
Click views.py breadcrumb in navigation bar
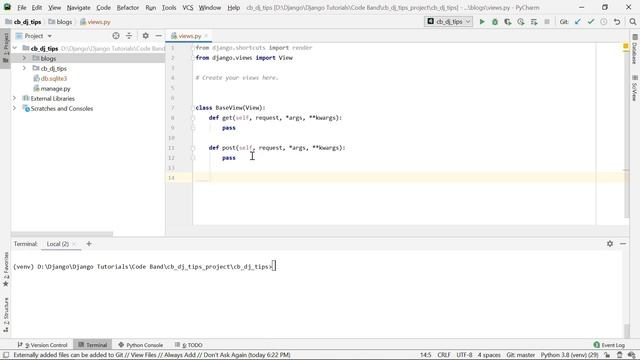click(95, 22)
